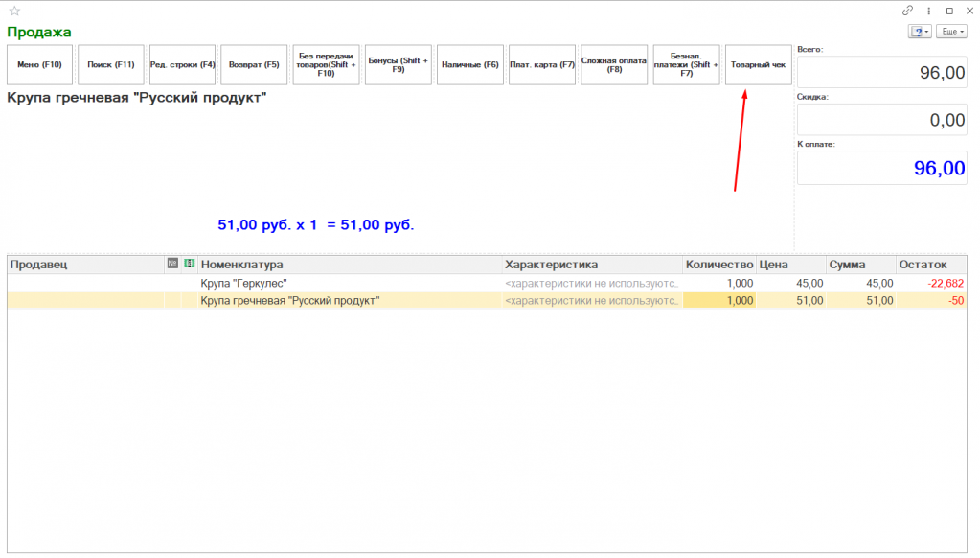Print the Товарный чек

point(758,64)
